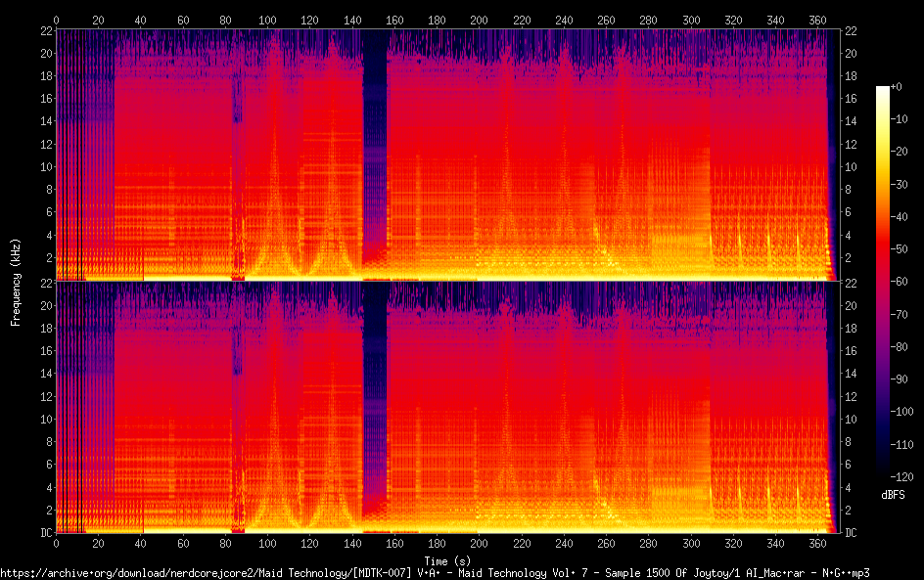Image resolution: width=924 pixels, height=580 pixels.
Task: Click the 22 kHz label at the top-right corner
Action: (x=851, y=30)
